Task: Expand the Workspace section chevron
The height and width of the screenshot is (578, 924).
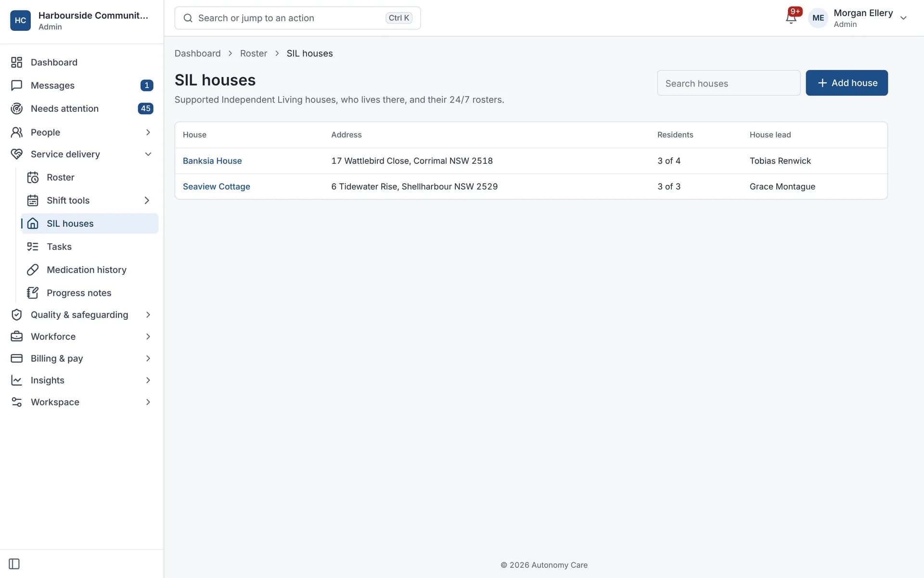Action: click(x=148, y=402)
